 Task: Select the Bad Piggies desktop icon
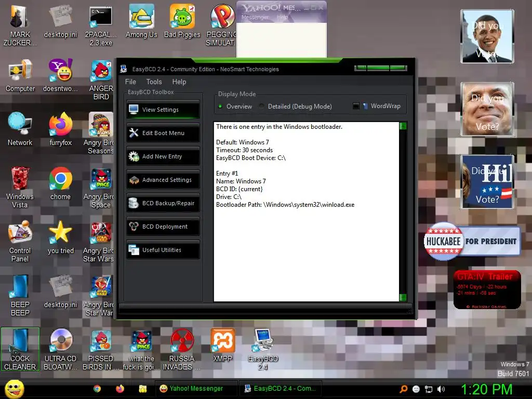pyautogui.click(x=182, y=21)
